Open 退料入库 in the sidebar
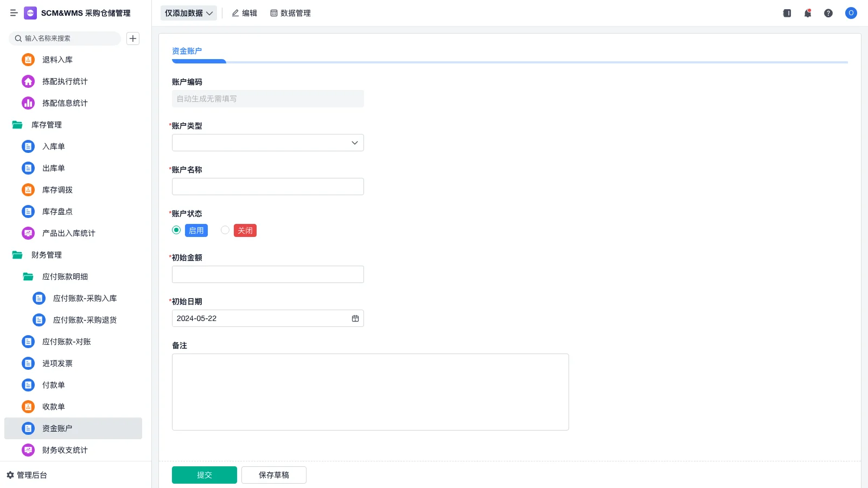The width and height of the screenshot is (868, 488). point(73,60)
